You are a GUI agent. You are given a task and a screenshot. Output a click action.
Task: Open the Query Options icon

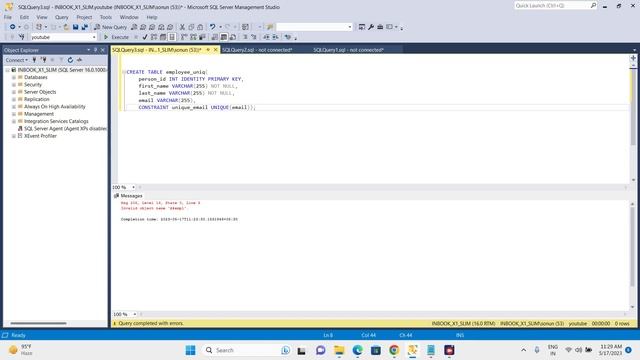162,37
